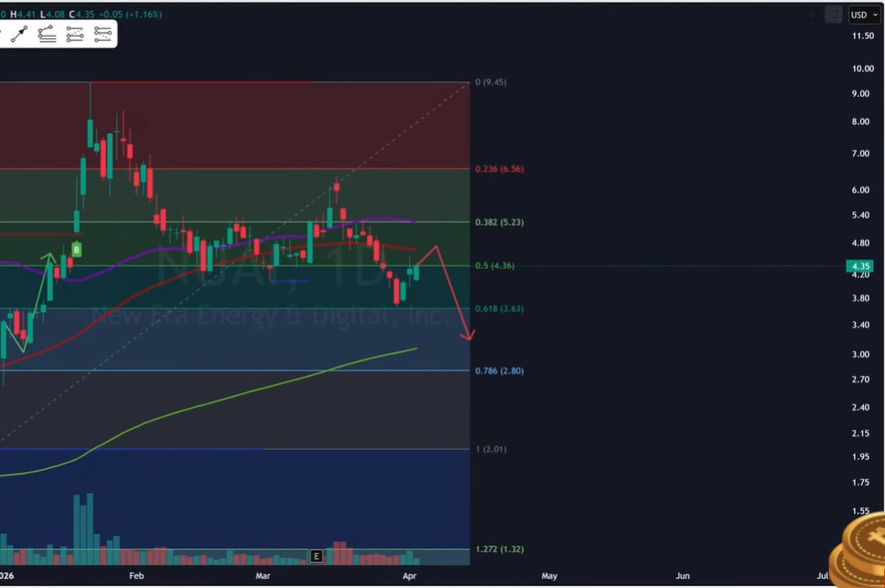This screenshot has width=885, height=588.
Task: Click the Apr label on the time axis
Action: tap(408, 576)
